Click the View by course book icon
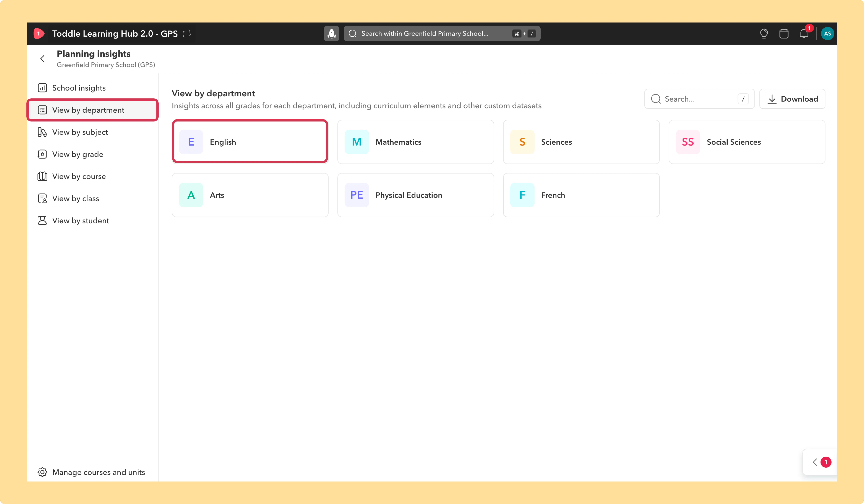 pos(42,176)
